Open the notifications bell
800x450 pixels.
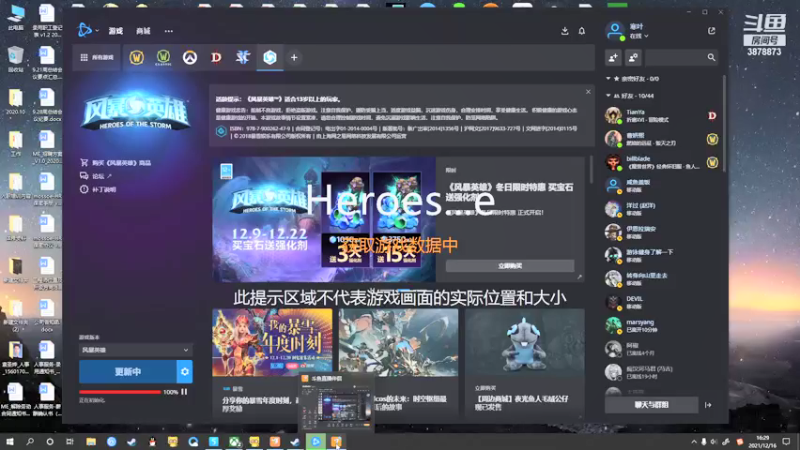pyautogui.click(x=582, y=31)
